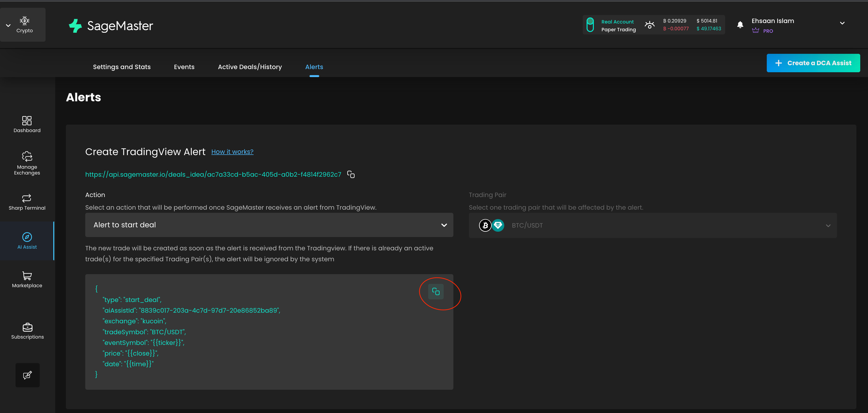Expand the Alert to start deal dropdown
The width and height of the screenshot is (868, 413).
pos(269,225)
